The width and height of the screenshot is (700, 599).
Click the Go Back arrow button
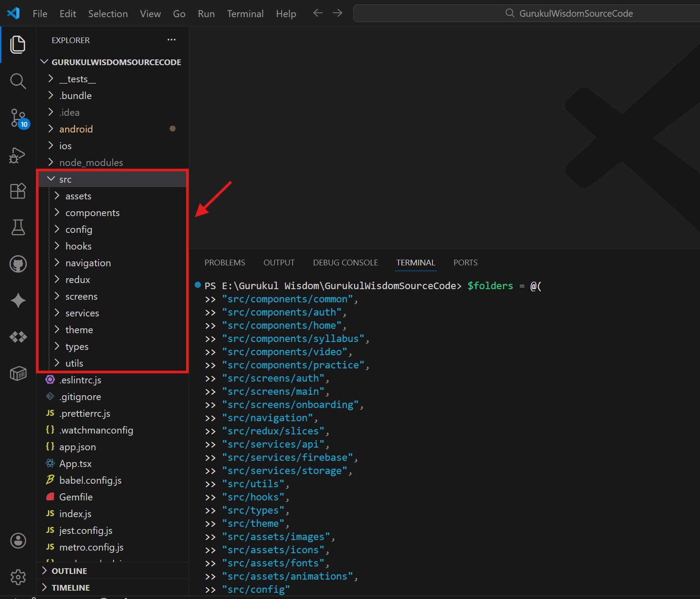pyautogui.click(x=318, y=13)
